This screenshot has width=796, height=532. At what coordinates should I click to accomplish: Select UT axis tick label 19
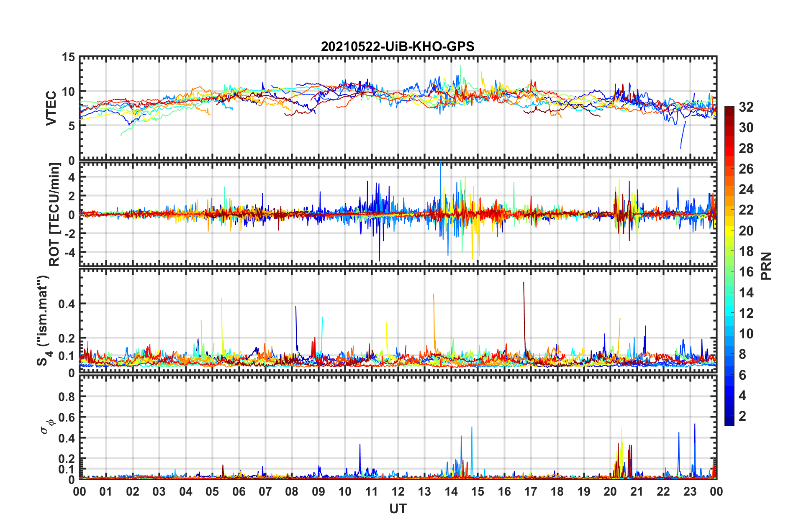(x=584, y=491)
